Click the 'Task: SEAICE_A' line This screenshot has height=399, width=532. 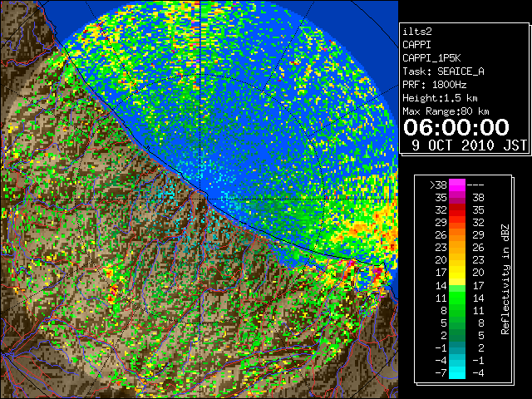443,71
